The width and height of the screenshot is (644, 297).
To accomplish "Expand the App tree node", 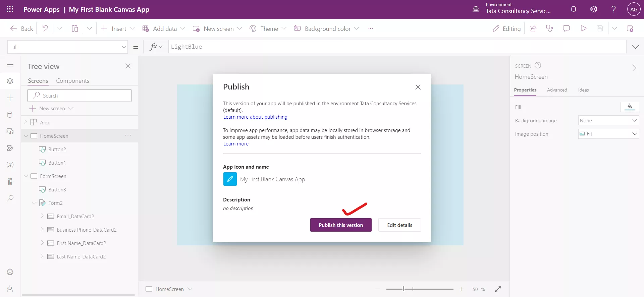I will (25, 122).
